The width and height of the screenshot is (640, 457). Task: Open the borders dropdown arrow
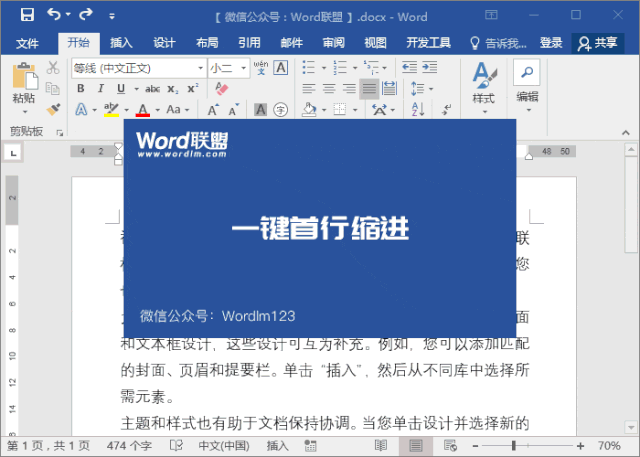(355, 110)
